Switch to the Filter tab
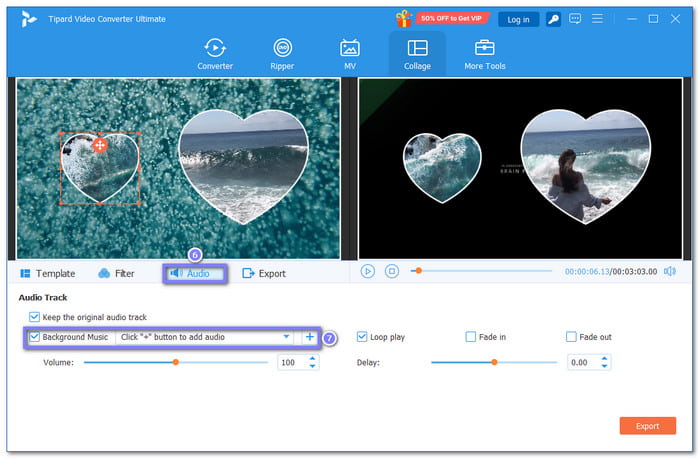The height and width of the screenshot is (459, 700). [x=117, y=273]
